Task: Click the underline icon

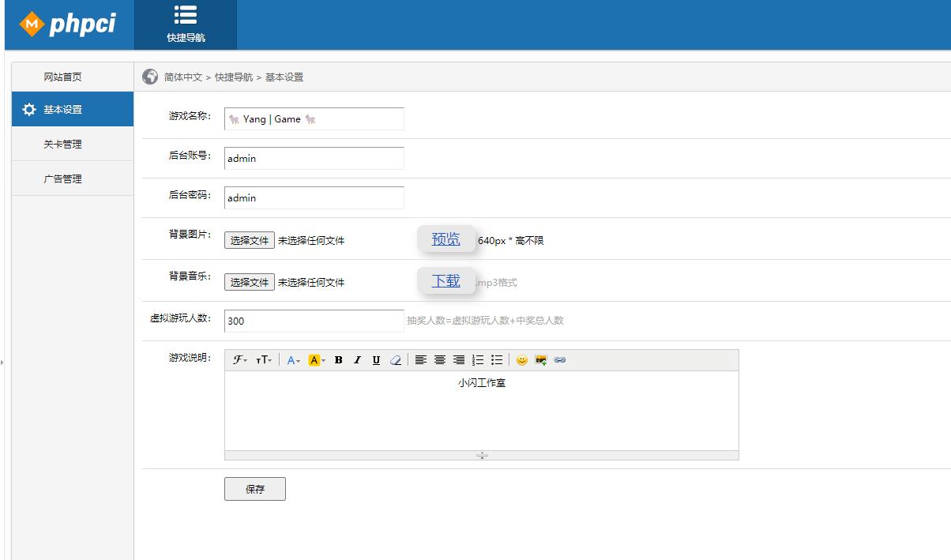Action: pyautogui.click(x=376, y=360)
